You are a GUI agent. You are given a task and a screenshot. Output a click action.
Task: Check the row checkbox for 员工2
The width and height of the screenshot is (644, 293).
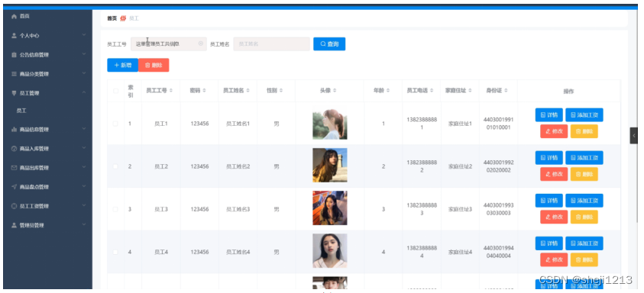[x=115, y=166]
